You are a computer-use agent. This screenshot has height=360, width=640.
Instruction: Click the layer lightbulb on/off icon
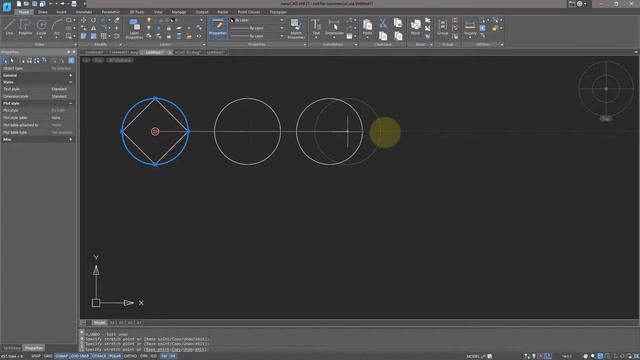[x=149, y=20]
